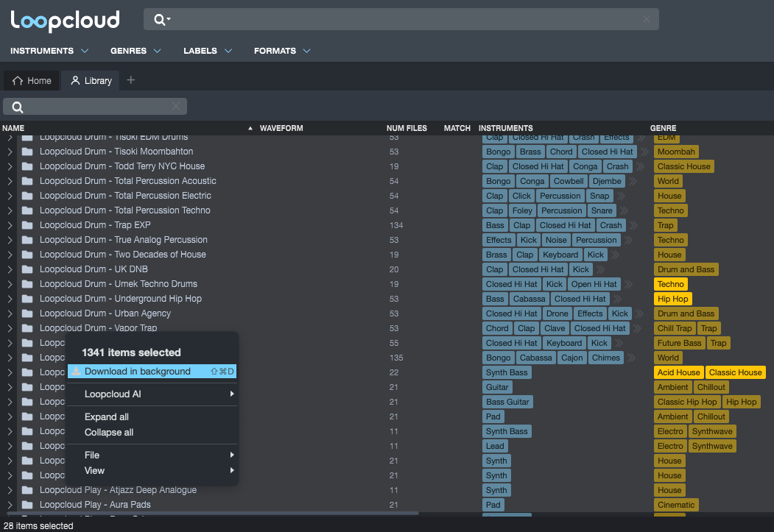Click the Cowbell instrument tag
Viewport: 774px width, 532px height.
(568, 182)
